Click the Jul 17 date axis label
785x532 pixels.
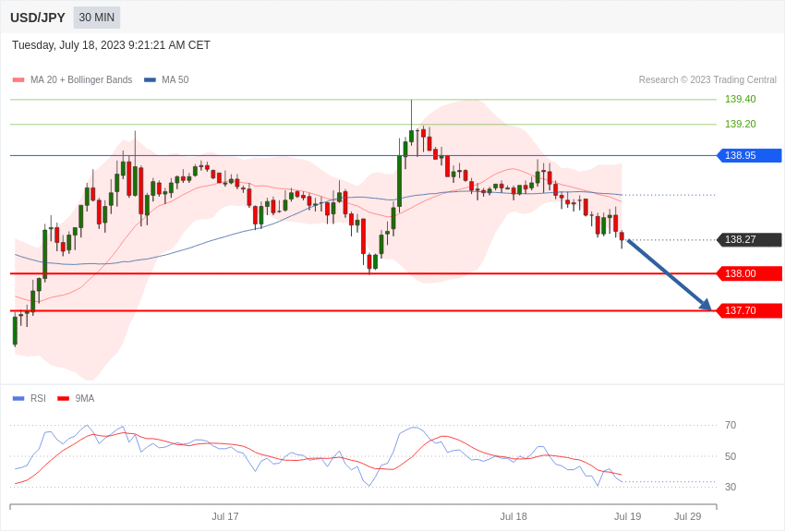click(x=225, y=516)
